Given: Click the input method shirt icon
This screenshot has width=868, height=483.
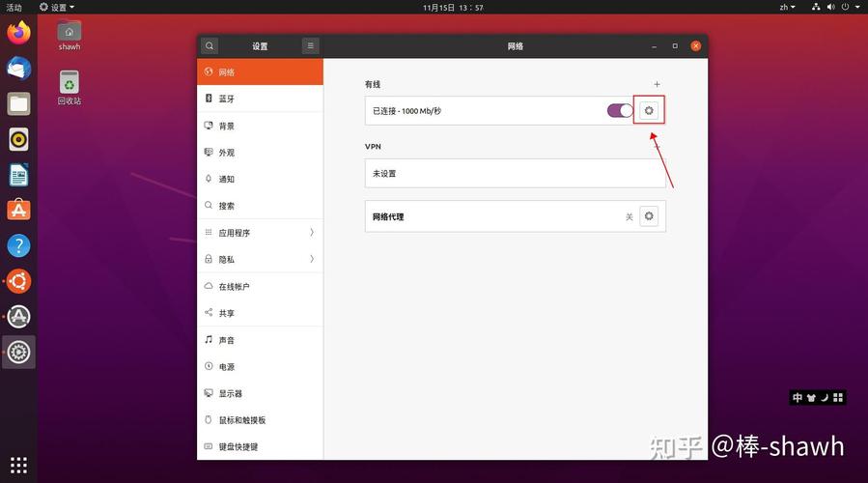Looking at the screenshot, I should [811, 398].
